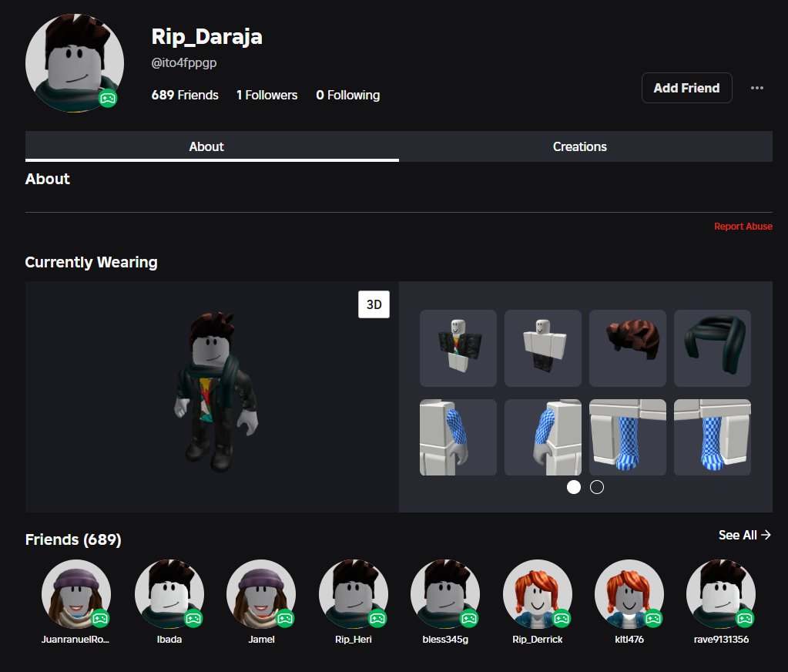Open the 0 Following list
Image resolution: width=788 pixels, height=672 pixels.
(x=347, y=95)
